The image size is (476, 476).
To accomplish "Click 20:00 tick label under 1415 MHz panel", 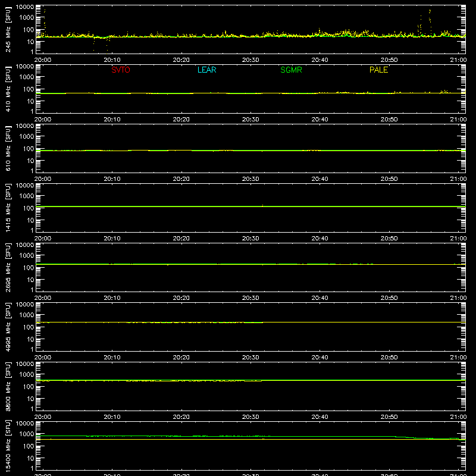I will coord(43,239).
